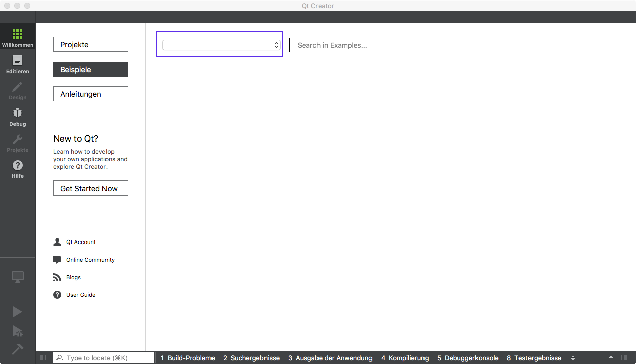Open the Projekte mode in the sidebar
The height and width of the screenshot is (364, 636).
point(18,143)
